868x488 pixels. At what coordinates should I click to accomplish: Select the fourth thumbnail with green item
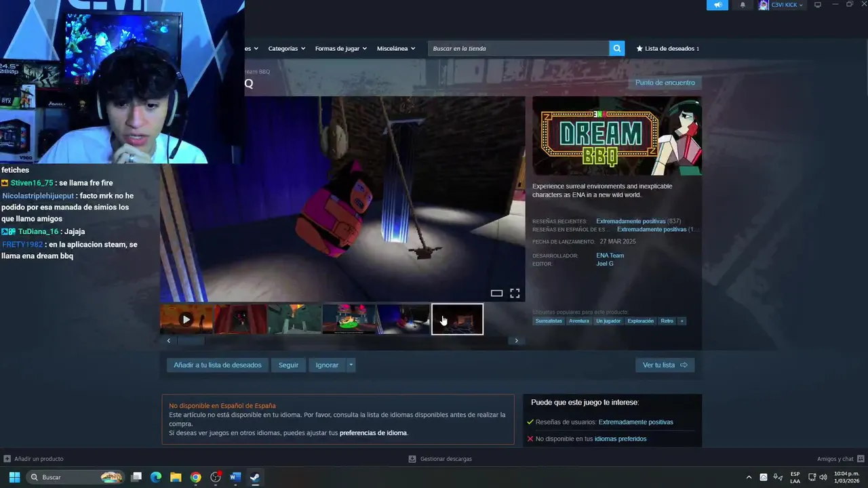[x=349, y=319]
